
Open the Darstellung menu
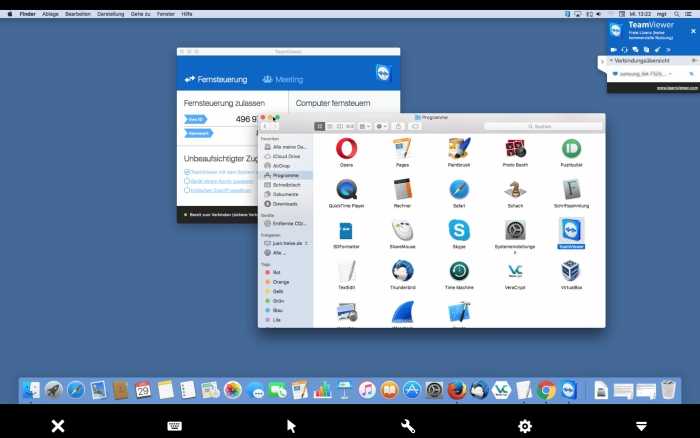click(x=111, y=14)
